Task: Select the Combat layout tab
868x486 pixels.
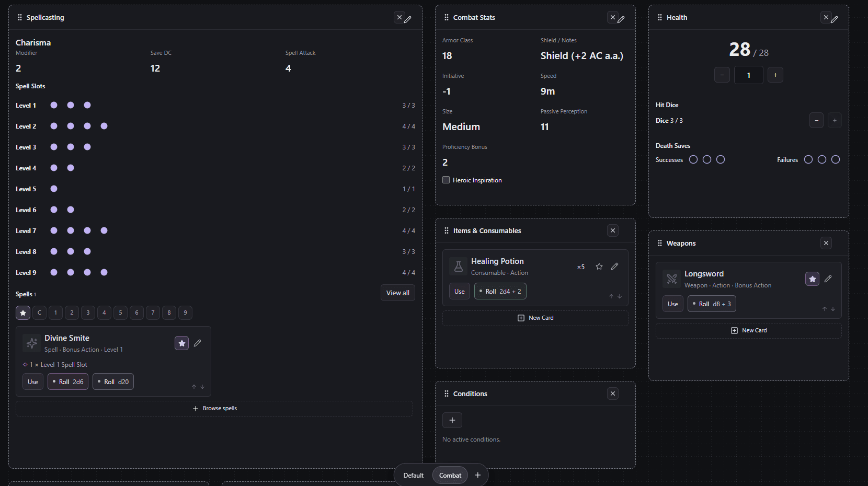Action: pos(450,475)
